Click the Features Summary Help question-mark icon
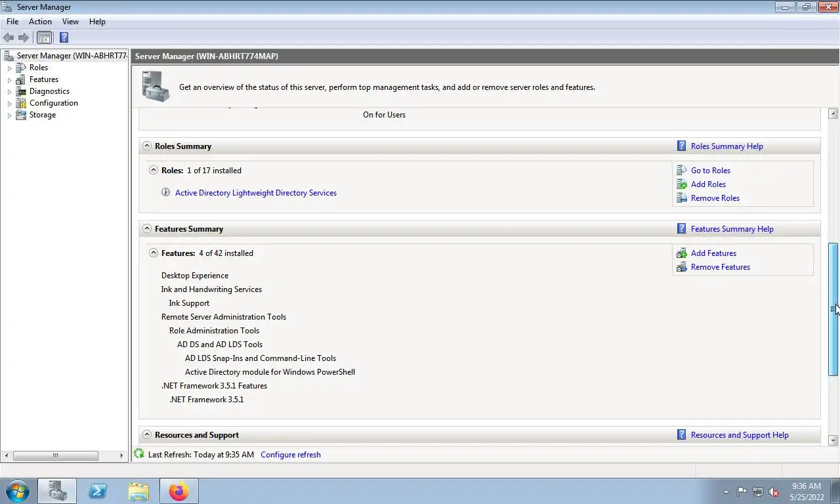This screenshot has width=840, height=504. point(681,229)
